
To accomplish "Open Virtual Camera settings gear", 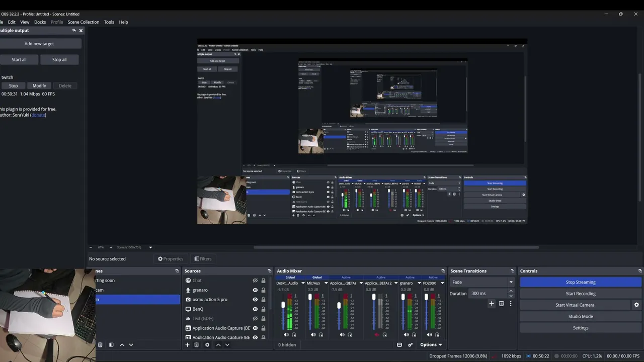I will pyautogui.click(x=636, y=305).
